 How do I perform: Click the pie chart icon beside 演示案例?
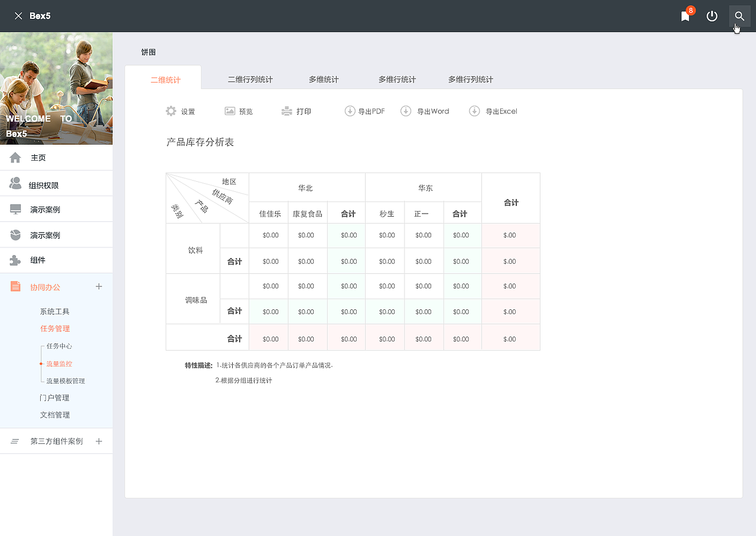pyautogui.click(x=15, y=235)
